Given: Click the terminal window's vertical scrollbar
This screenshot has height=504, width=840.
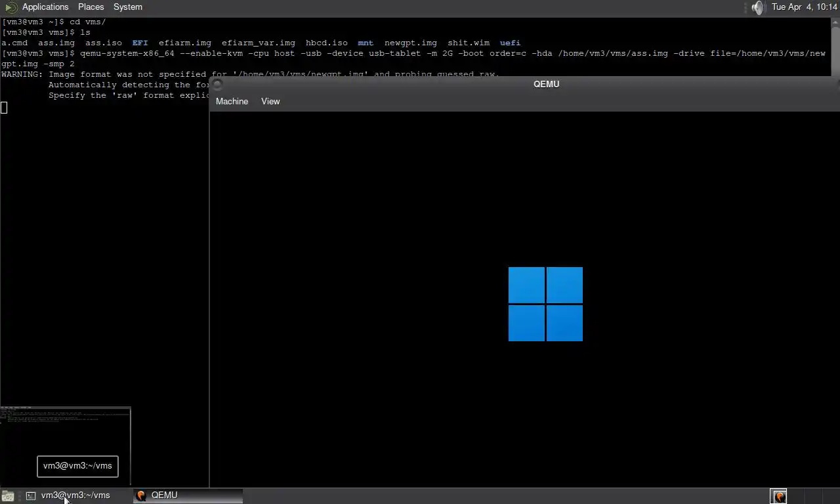Looking at the screenshot, I should 835,46.
